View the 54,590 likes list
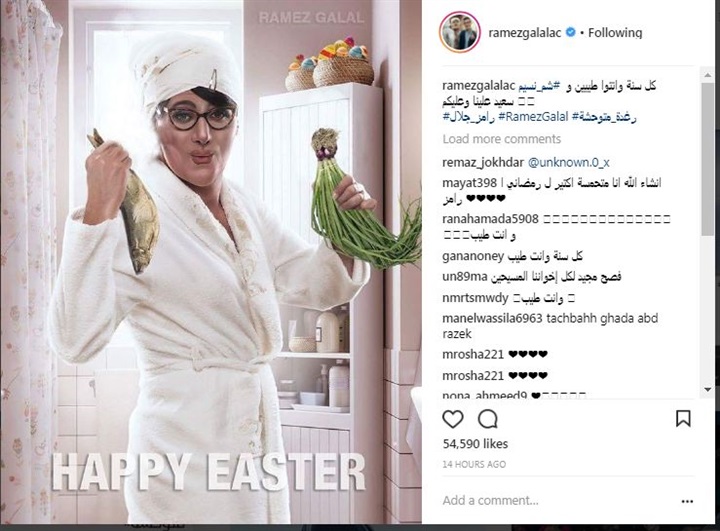Screen dimensions: 720x531 click(x=475, y=444)
